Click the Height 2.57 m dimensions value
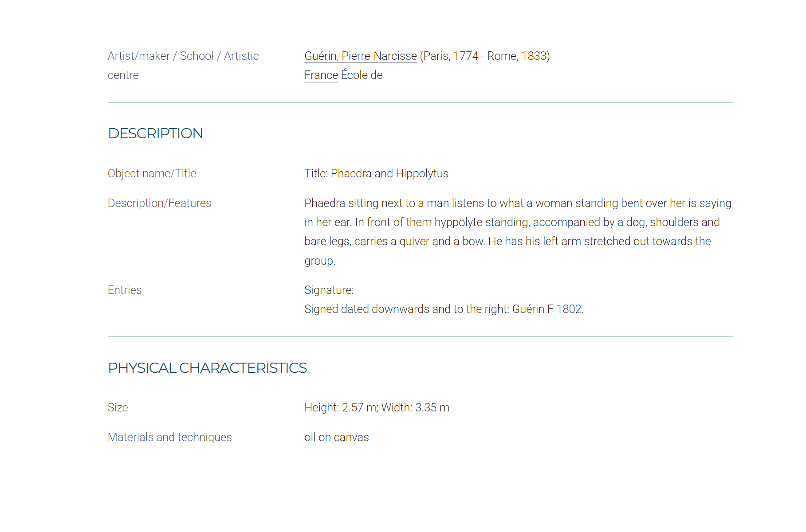 (377, 407)
